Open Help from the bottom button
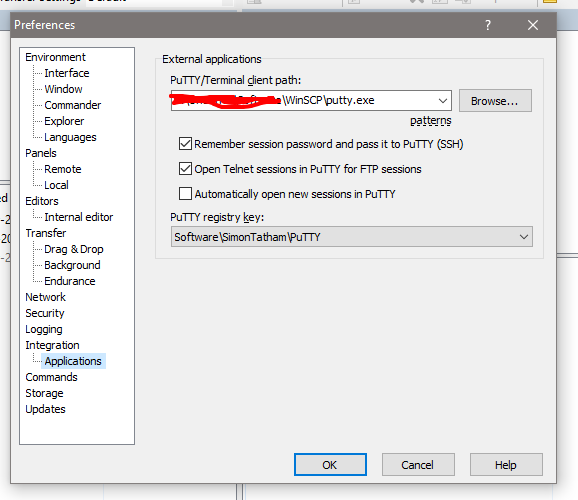Image resolution: width=578 pixels, height=500 pixels. pos(506,465)
